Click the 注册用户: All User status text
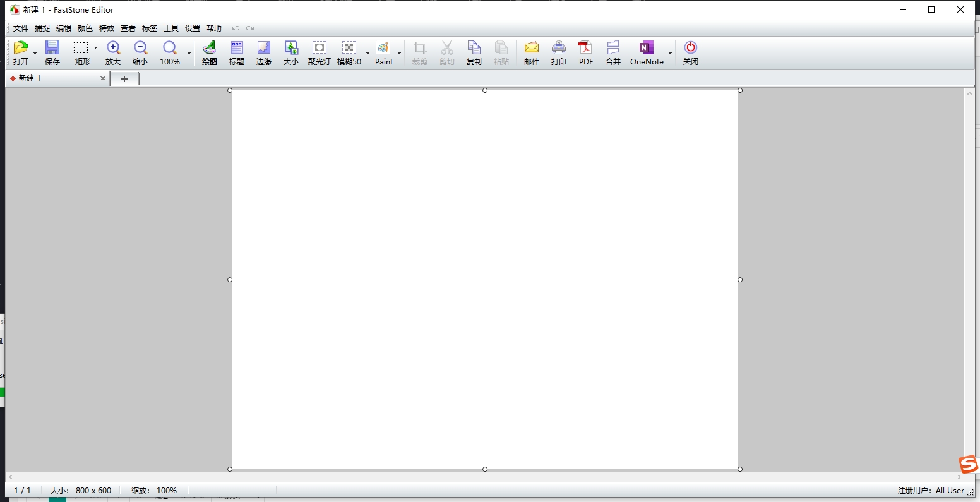Image resolution: width=980 pixels, height=502 pixels. coord(931,491)
